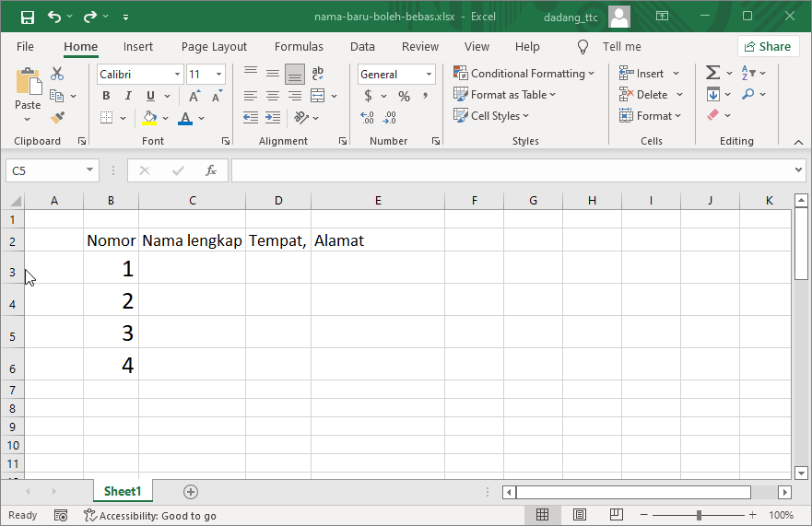
Task: Click the Increase Indent icon
Action: coord(272,117)
